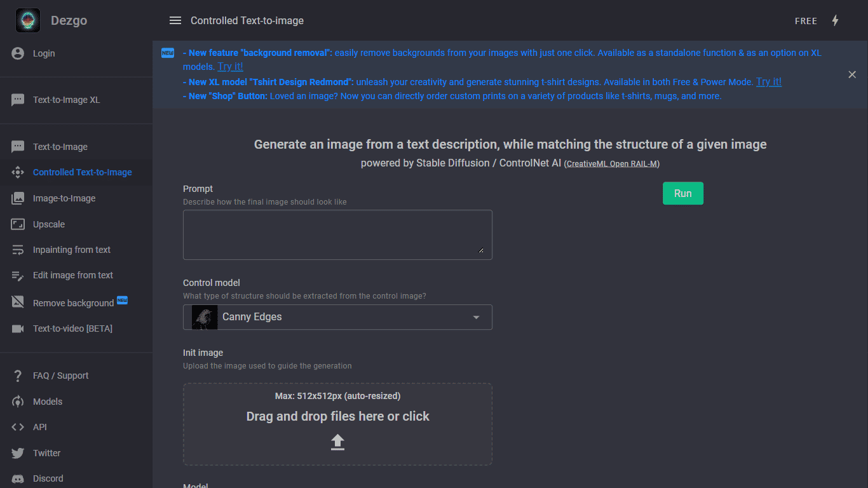Click the Image-to-Image pictures icon
868x488 pixels.
point(18,198)
